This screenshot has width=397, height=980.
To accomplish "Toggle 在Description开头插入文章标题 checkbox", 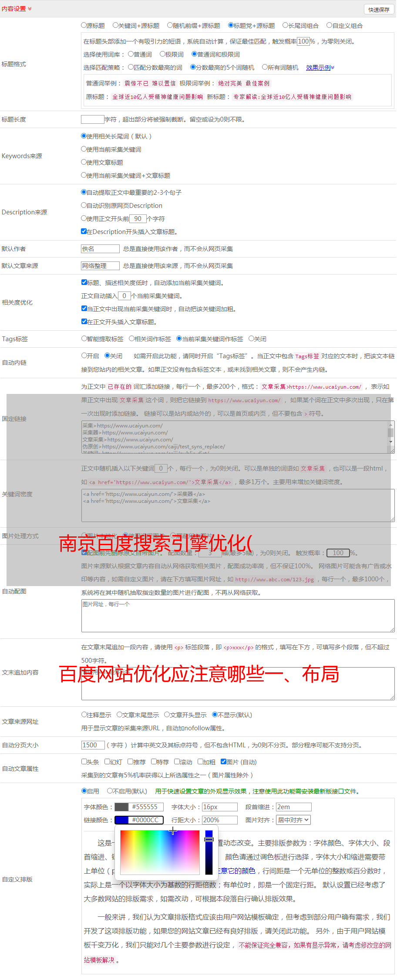I will tap(84, 231).
